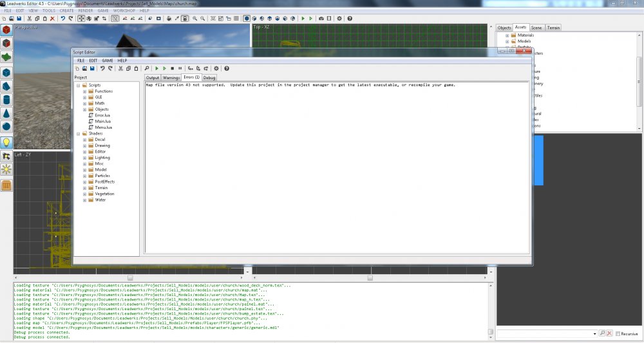The height and width of the screenshot is (343, 644).
Task: Switch to the Warnings tab
Action: 171,77
